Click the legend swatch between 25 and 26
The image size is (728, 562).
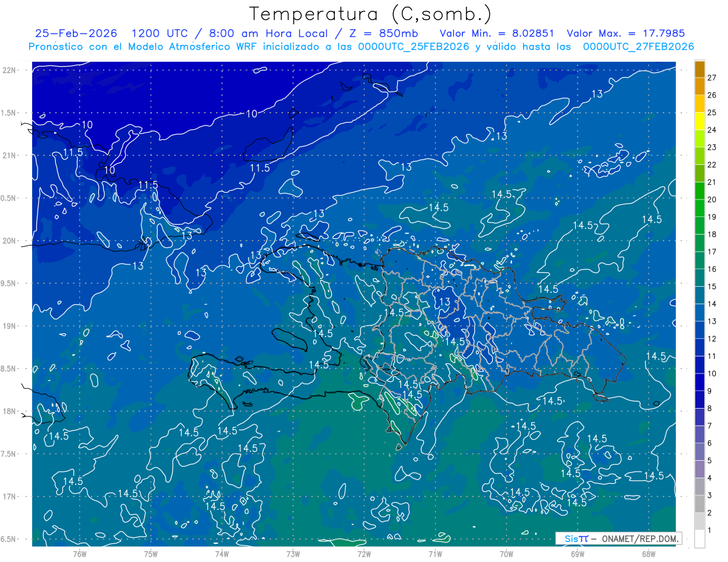coord(699,104)
